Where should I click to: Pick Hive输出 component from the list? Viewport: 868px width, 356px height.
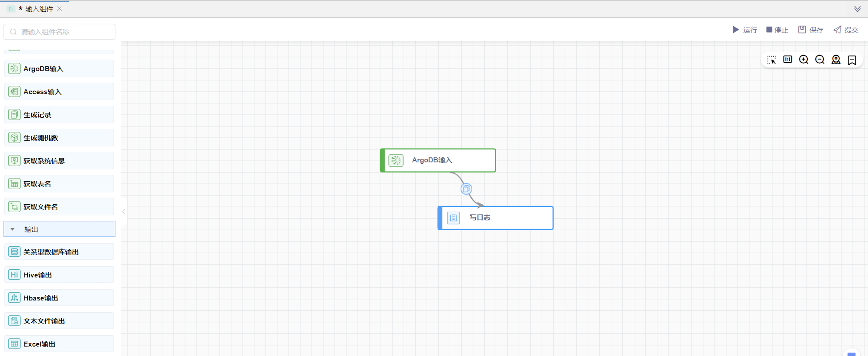[x=59, y=275]
